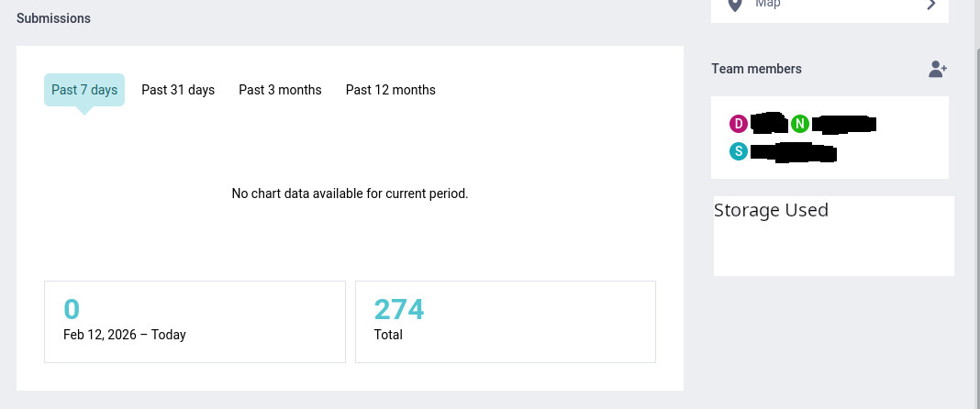Click the add team member icon
The height and width of the screenshot is (409, 980).
click(x=937, y=69)
